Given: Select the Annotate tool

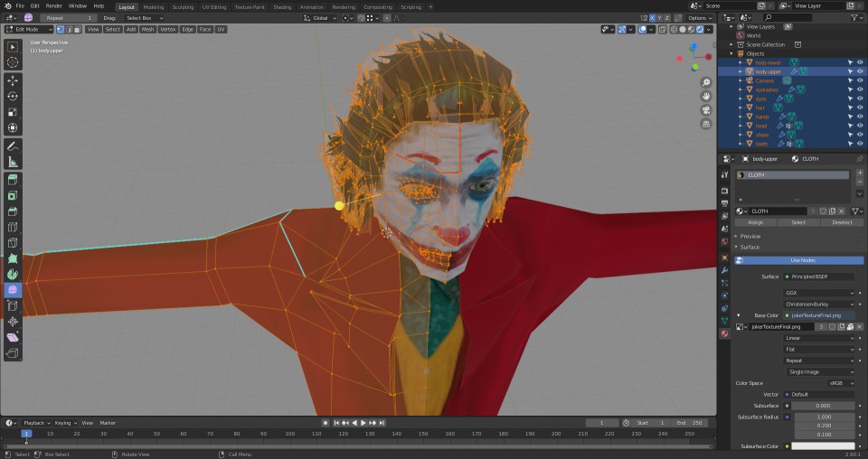Looking at the screenshot, I should pyautogui.click(x=12, y=146).
